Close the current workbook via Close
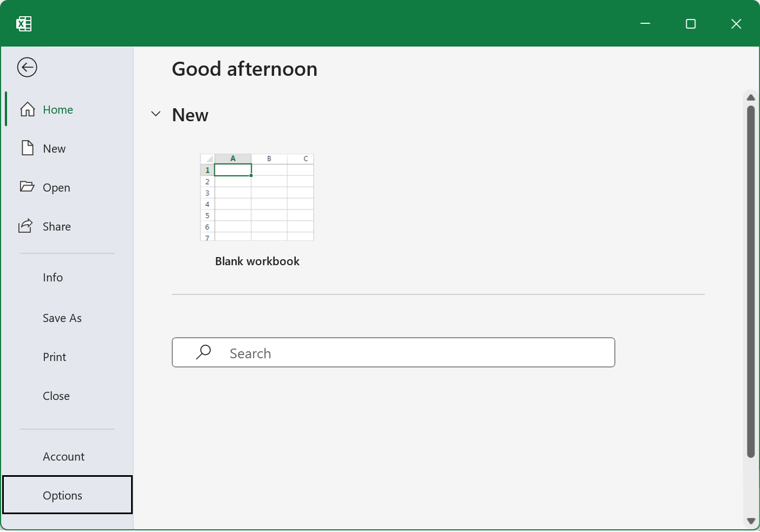 (x=68, y=396)
